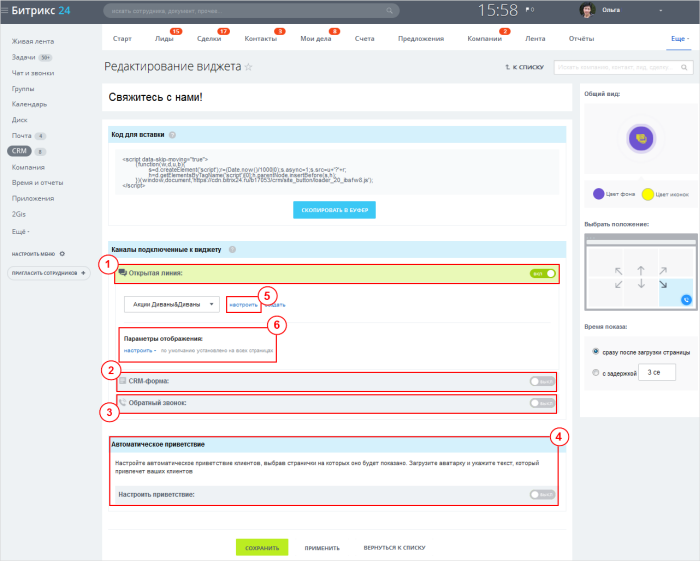Click Вернуться к списку link
This screenshot has width=700, height=561.
(x=394, y=548)
